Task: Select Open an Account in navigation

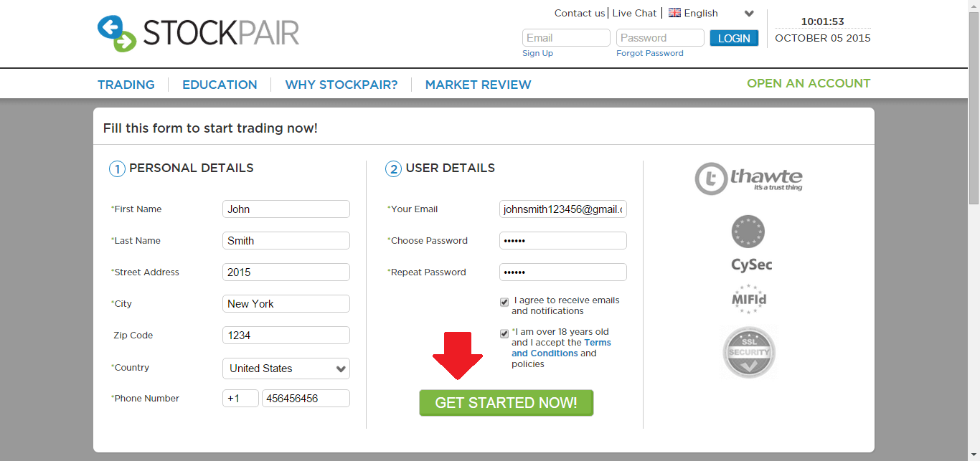Action: tap(809, 83)
